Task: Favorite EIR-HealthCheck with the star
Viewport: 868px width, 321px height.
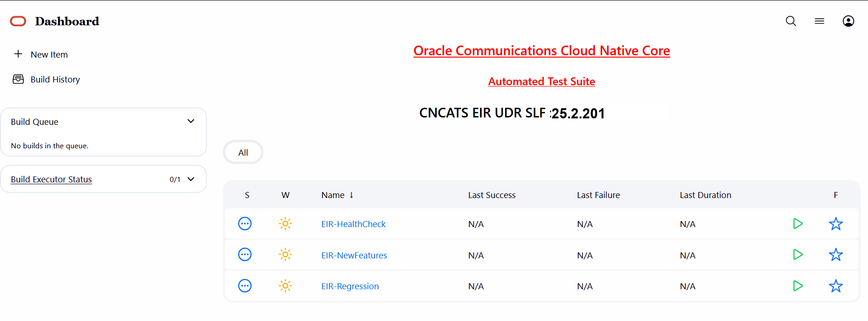Action: click(x=836, y=224)
